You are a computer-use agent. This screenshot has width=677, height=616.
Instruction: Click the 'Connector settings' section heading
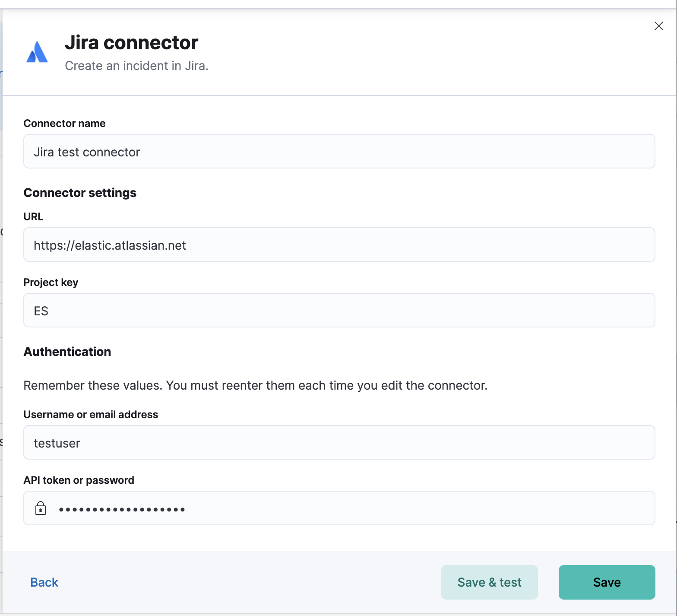click(x=80, y=193)
